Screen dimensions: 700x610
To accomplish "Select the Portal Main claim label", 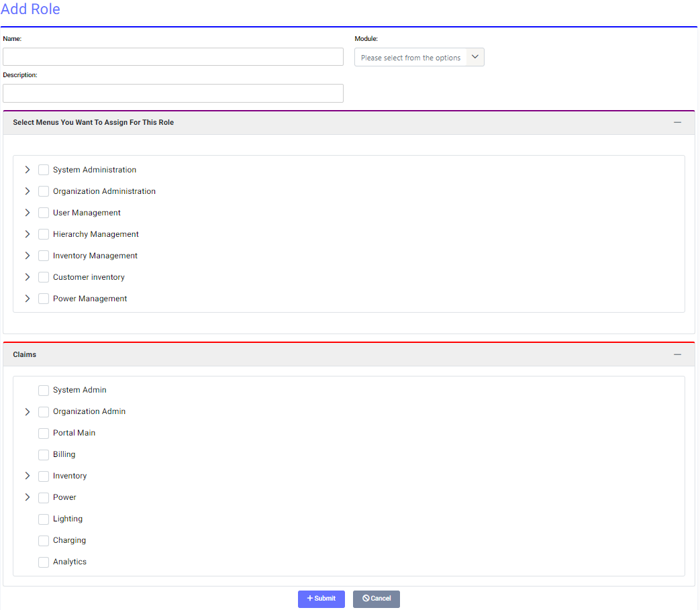I will 74,433.
